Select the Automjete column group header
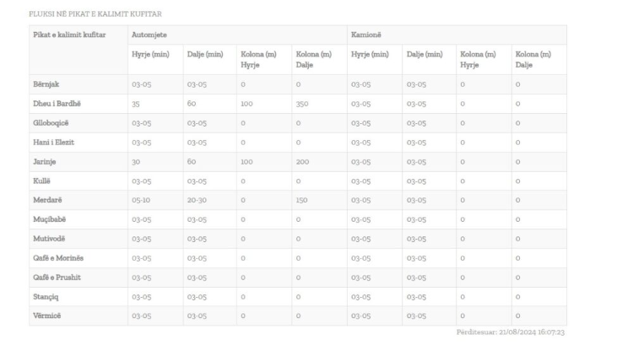The width and height of the screenshot is (644, 356). [x=149, y=35]
